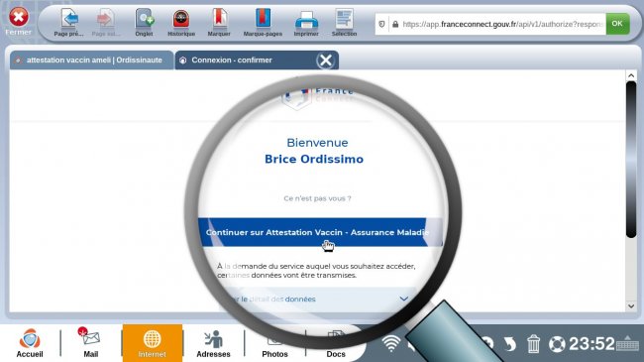Click the Ce n'est pas vous link
The image size is (644, 362).
click(317, 198)
